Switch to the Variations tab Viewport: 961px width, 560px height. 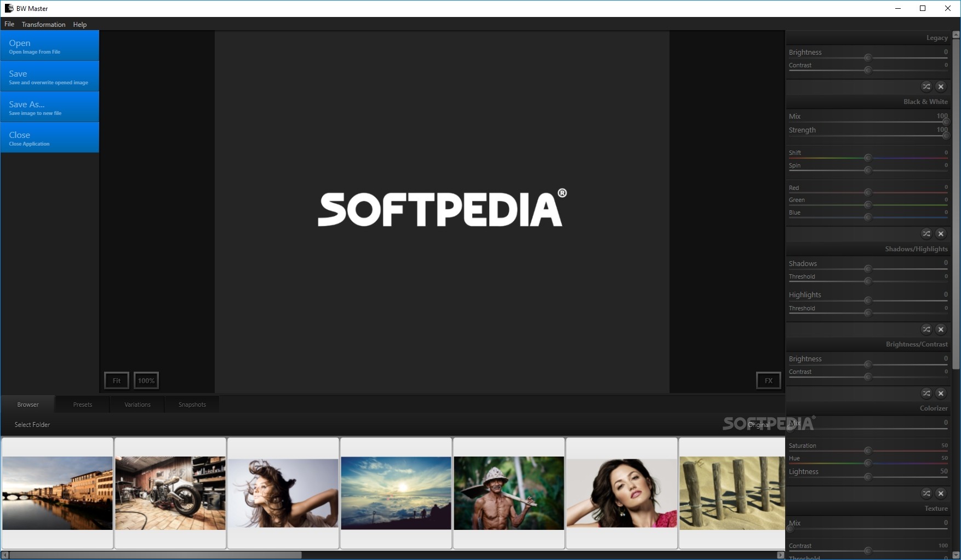138,405
